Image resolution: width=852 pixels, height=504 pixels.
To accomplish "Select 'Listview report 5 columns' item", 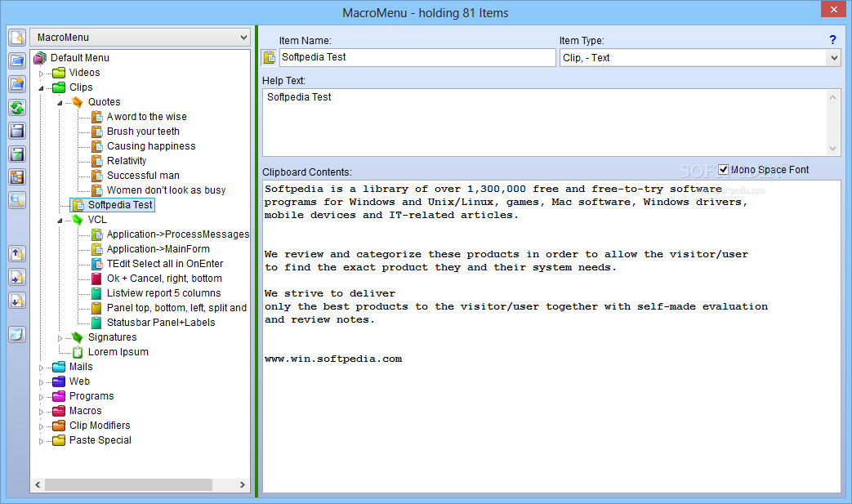I will [163, 293].
